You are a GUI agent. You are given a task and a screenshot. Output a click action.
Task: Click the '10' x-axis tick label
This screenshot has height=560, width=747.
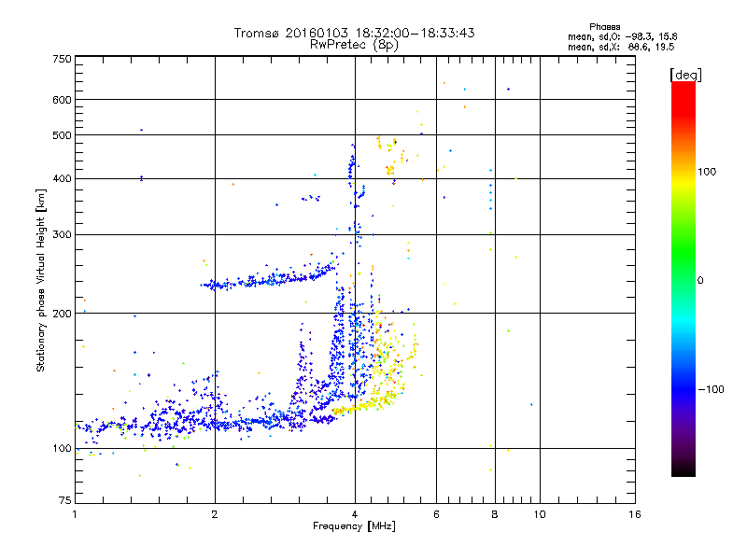[x=540, y=514]
